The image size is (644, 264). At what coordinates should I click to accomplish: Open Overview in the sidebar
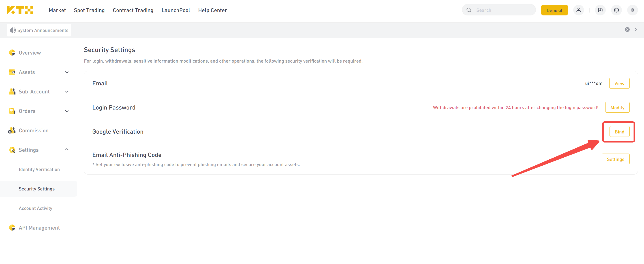click(30, 53)
